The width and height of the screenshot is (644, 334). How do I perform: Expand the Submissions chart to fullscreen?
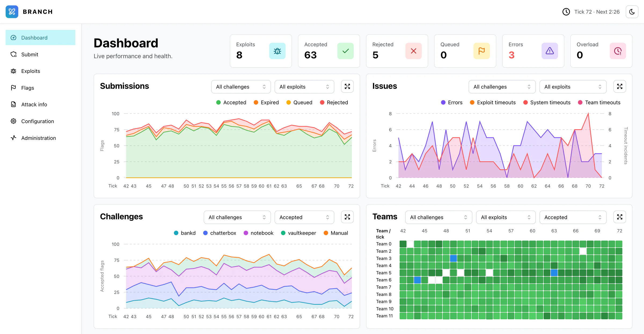tap(347, 86)
